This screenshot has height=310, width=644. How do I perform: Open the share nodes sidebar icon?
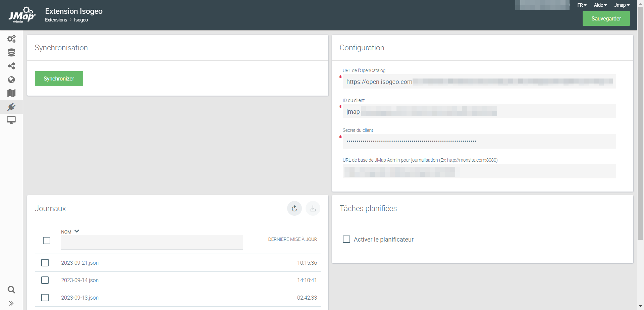tap(11, 66)
